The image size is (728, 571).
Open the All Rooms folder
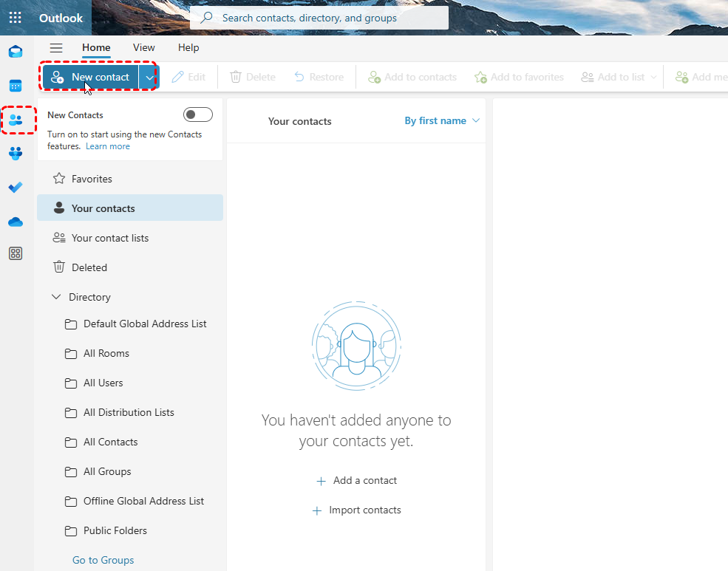click(x=97, y=353)
